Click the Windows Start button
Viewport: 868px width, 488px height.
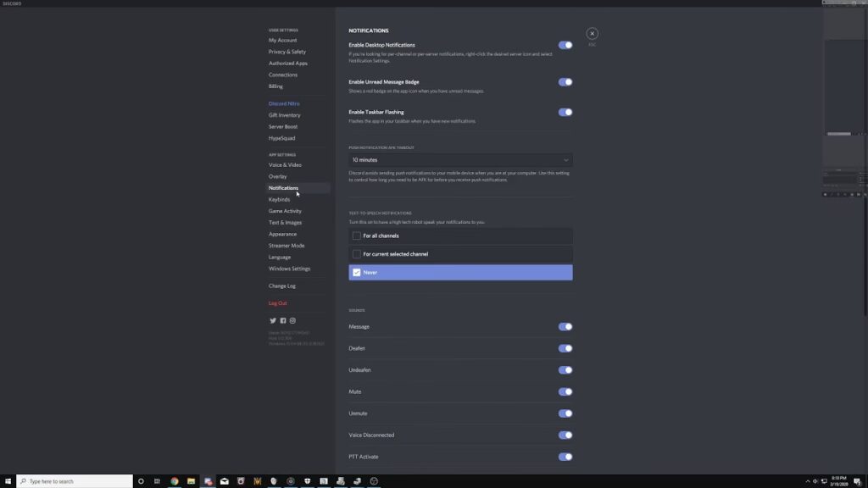(8, 481)
